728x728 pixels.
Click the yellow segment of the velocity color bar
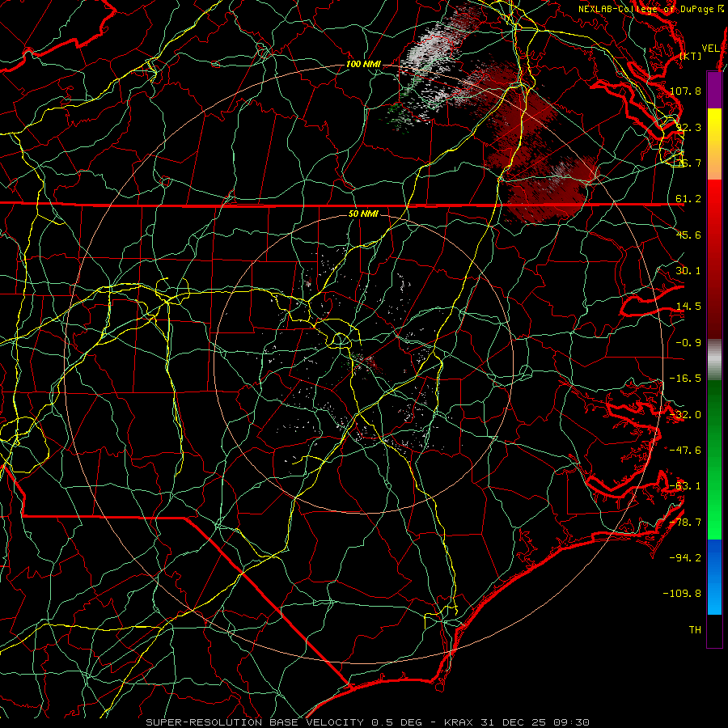714,144
